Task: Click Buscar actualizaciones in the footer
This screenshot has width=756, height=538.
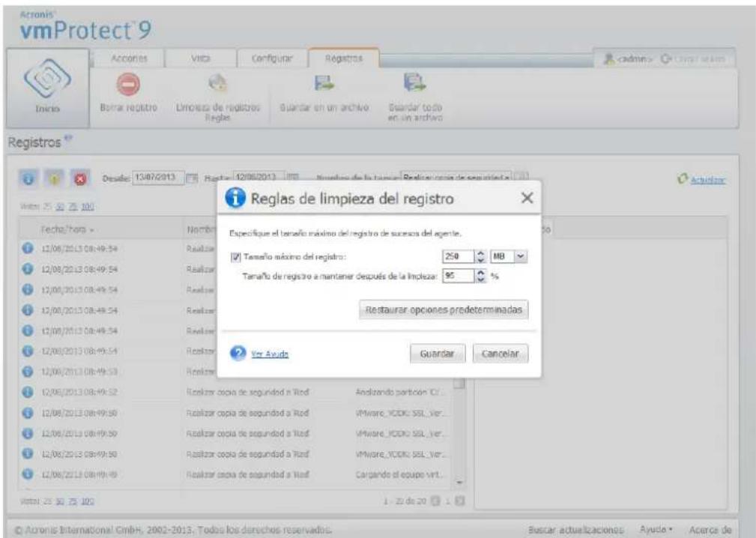Action: pos(575,530)
